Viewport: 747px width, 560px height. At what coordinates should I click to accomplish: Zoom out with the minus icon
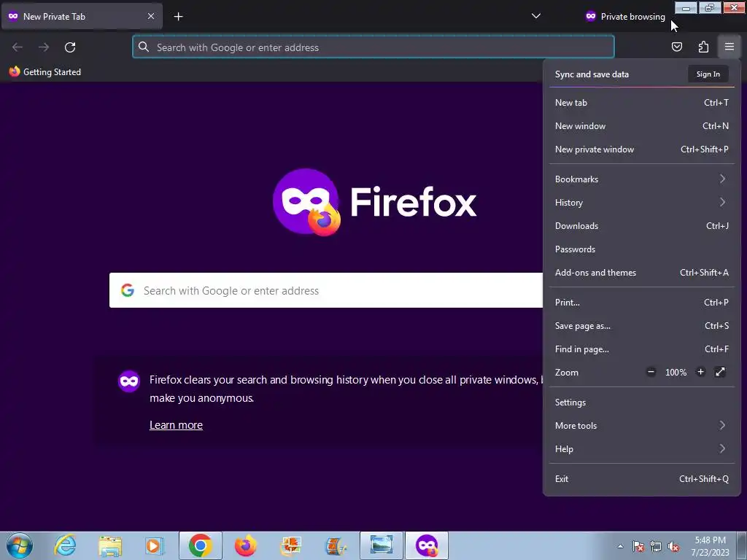(651, 372)
